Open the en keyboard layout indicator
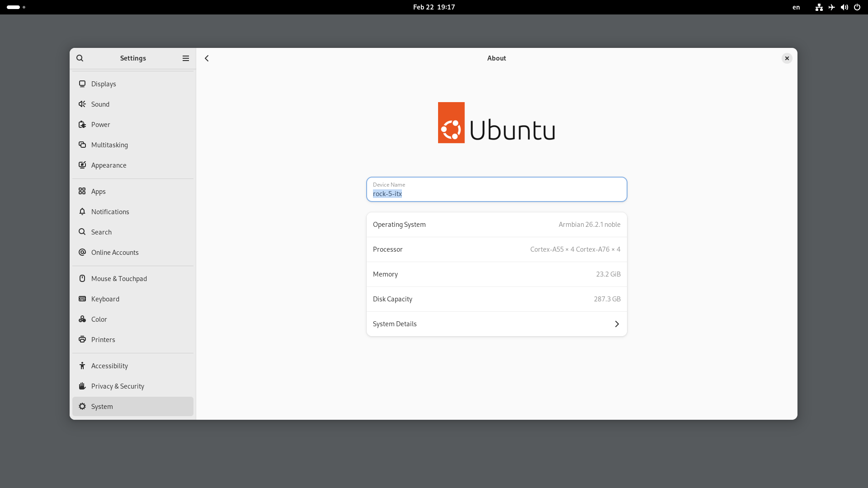Screen dimensions: 868x488 tap(796, 7)
